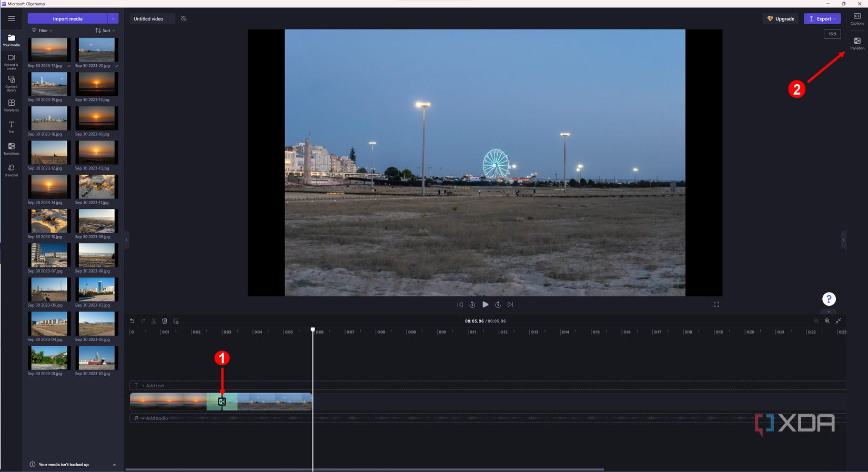Expand the Import media dropdown arrow
The width and height of the screenshot is (868, 472).
point(113,19)
